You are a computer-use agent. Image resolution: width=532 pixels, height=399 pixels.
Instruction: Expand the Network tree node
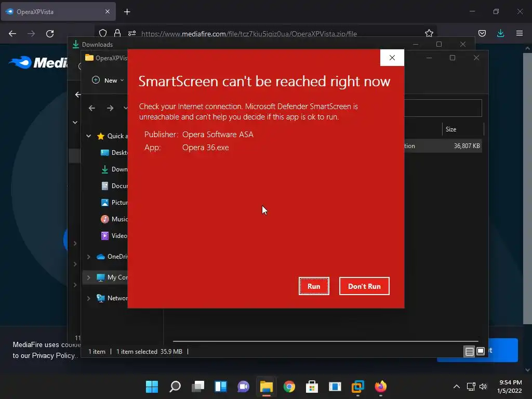[x=88, y=298]
